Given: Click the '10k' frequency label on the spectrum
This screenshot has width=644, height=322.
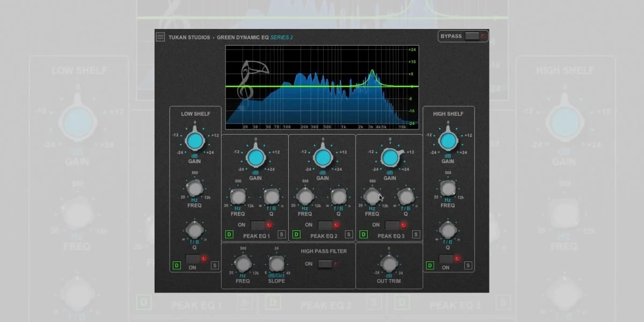Looking at the screenshot, I should click(x=402, y=127).
